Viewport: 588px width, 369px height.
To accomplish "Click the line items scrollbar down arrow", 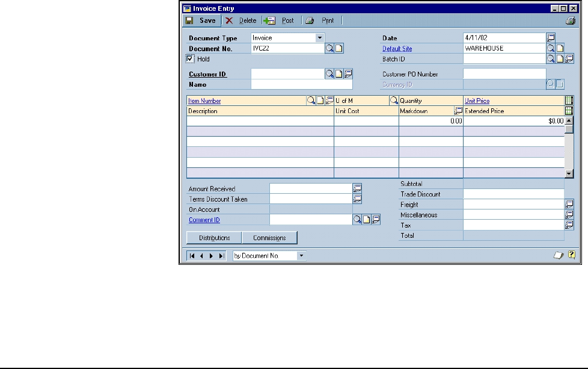I will tap(569, 173).
